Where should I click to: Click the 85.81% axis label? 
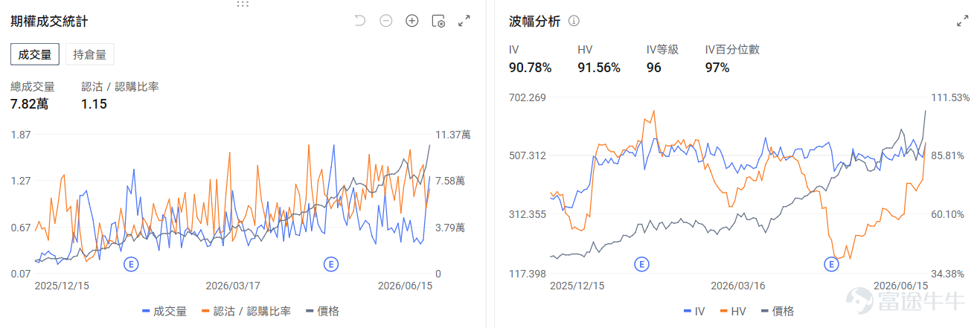pos(949,156)
